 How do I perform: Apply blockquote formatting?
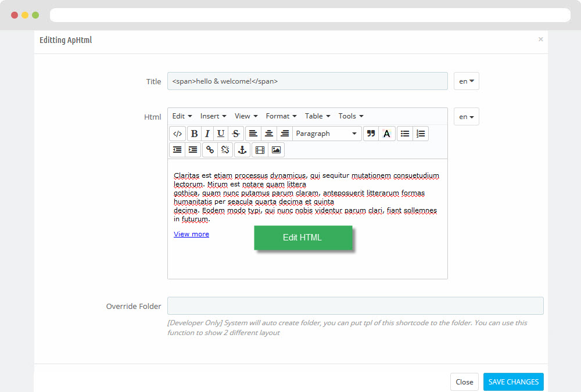tap(371, 134)
